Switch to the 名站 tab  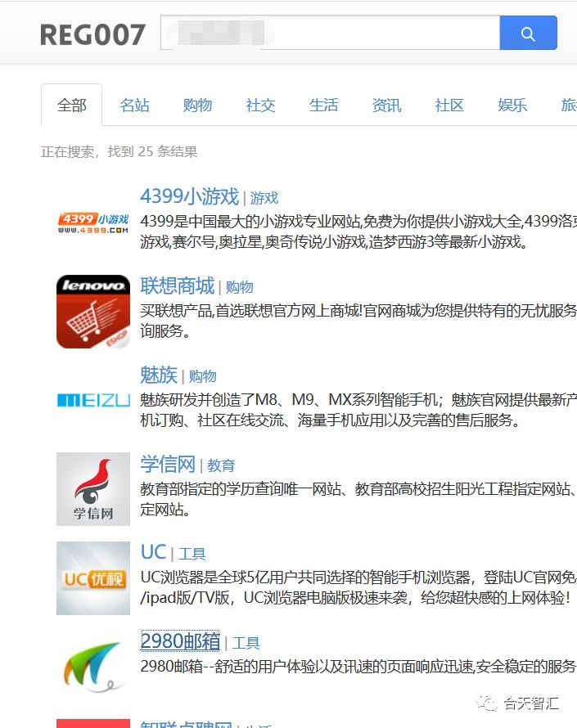[135, 105]
